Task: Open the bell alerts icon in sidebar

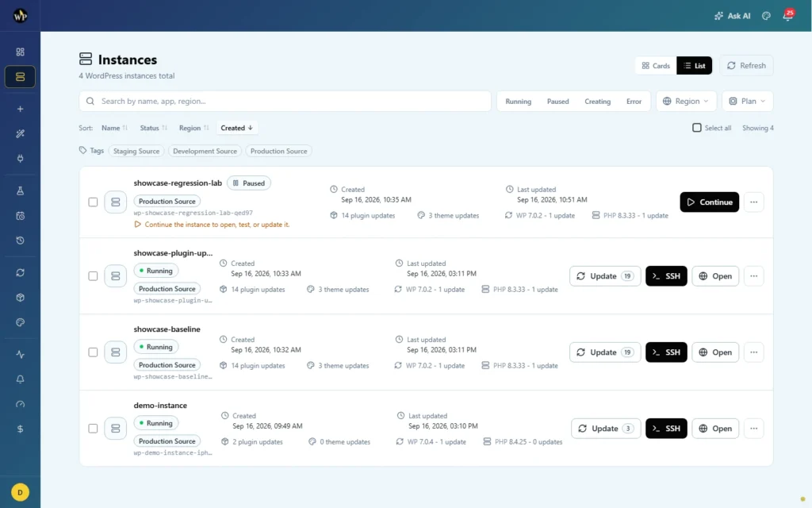Action: 20,379
